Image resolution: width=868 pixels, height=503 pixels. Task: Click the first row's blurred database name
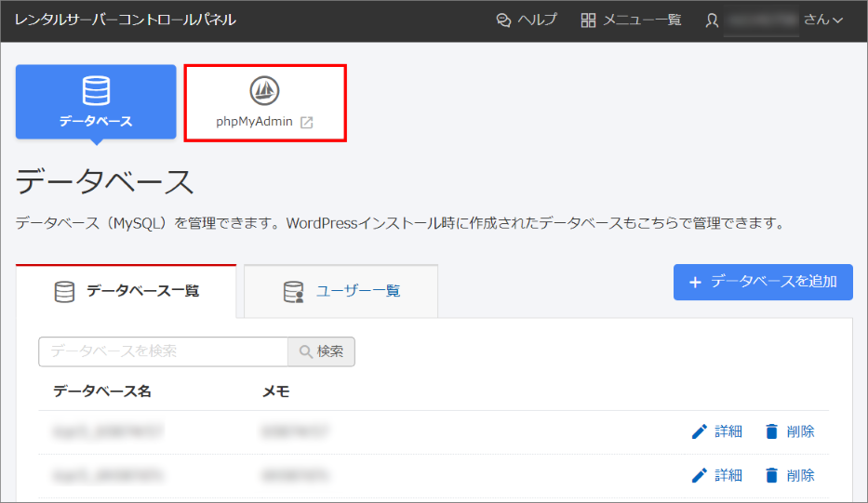tap(108, 431)
